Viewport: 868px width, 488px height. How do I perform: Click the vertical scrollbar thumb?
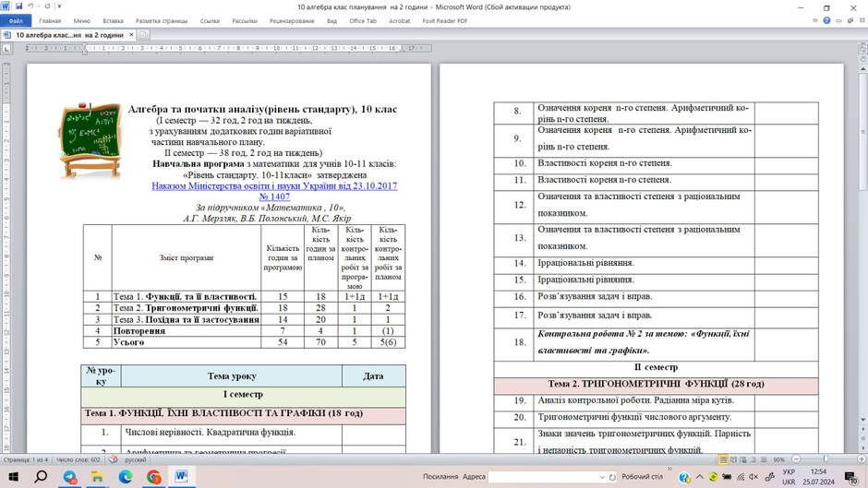coord(862,132)
